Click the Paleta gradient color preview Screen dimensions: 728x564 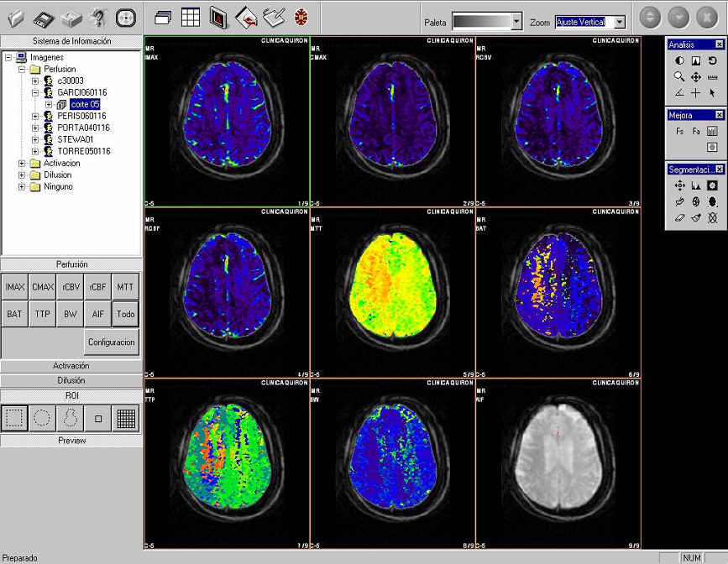481,22
